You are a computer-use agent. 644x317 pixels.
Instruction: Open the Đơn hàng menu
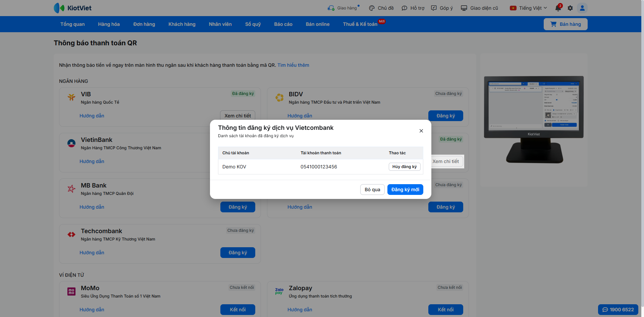144,24
